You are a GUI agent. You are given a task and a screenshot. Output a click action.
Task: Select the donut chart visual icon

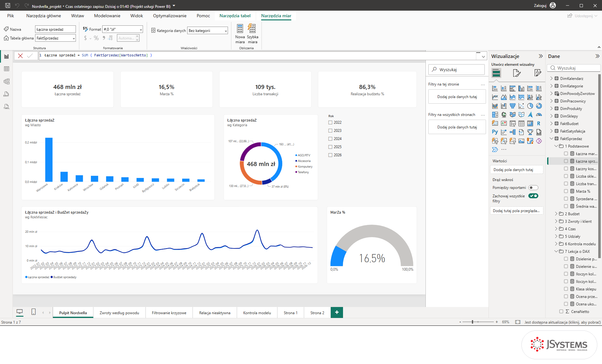539,106
